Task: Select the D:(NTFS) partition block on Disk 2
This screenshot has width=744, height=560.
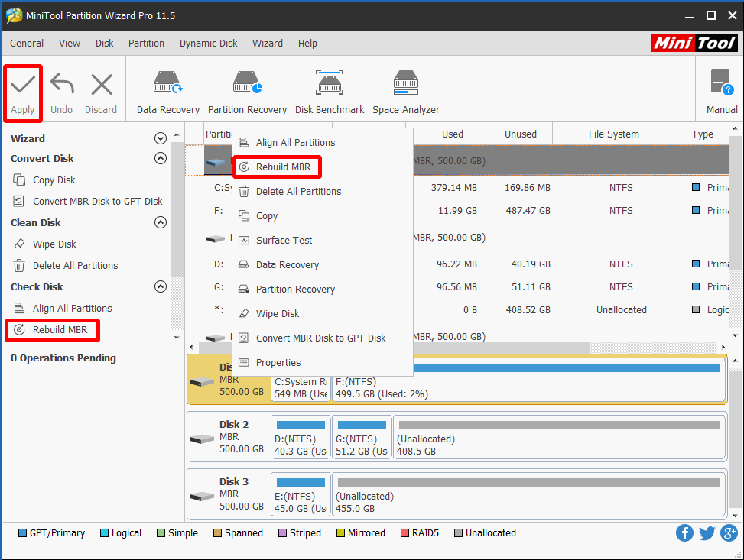Action: point(301,437)
